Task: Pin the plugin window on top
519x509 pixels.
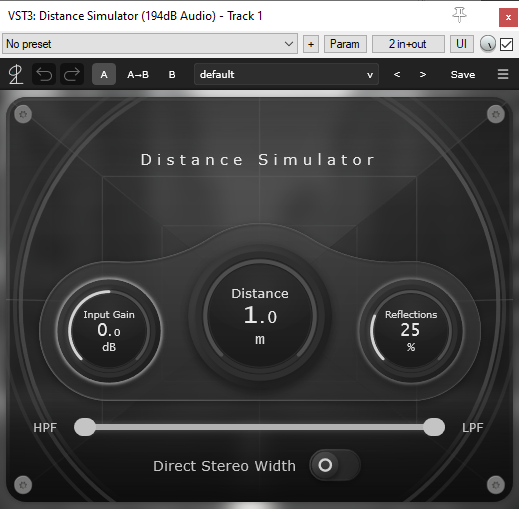Action: (x=459, y=15)
